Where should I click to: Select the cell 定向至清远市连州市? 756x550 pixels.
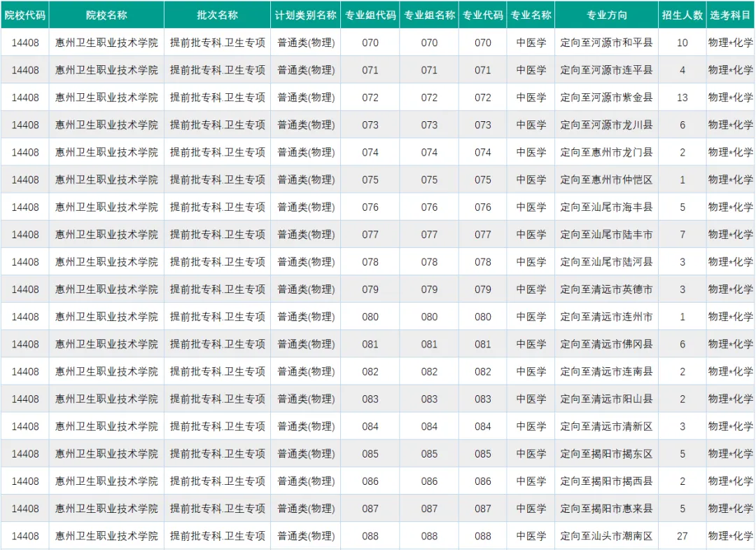click(606, 317)
